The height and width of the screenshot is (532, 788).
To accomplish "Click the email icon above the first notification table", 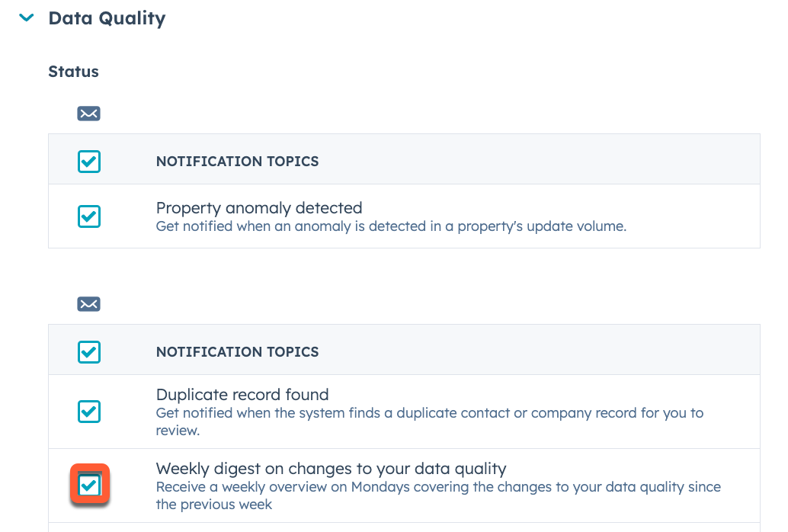I will [x=88, y=113].
